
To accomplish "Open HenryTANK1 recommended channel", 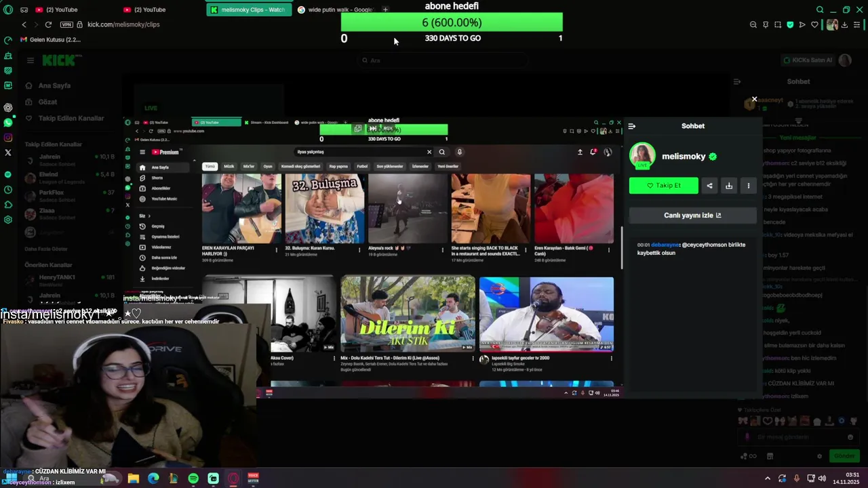I will tap(70, 280).
